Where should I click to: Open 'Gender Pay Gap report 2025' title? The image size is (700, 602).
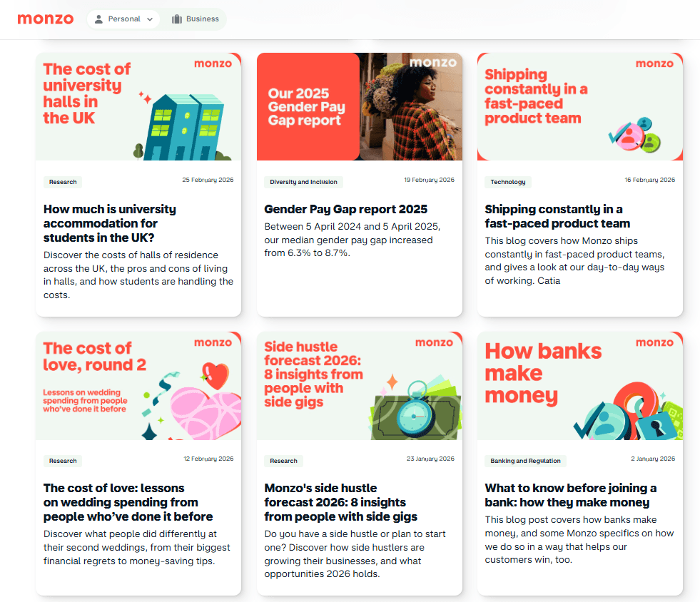345,209
